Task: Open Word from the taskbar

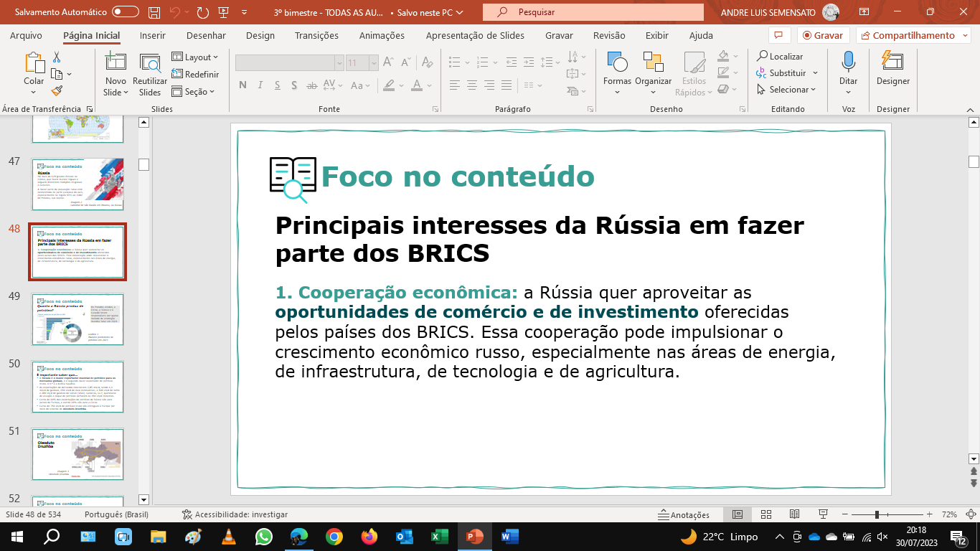Action: [510, 536]
